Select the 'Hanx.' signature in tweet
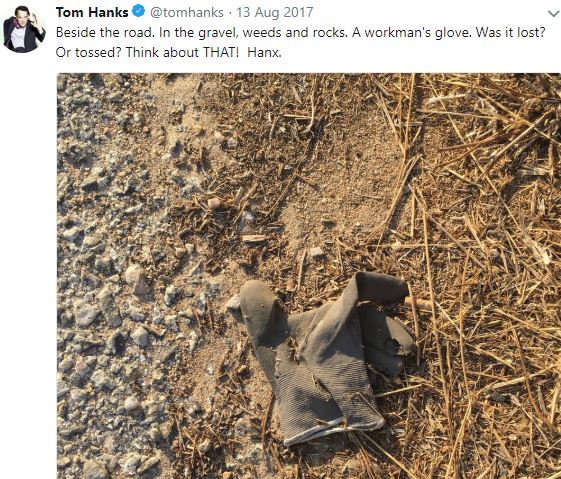This screenshot has width=561, height=479. point(264,52)
